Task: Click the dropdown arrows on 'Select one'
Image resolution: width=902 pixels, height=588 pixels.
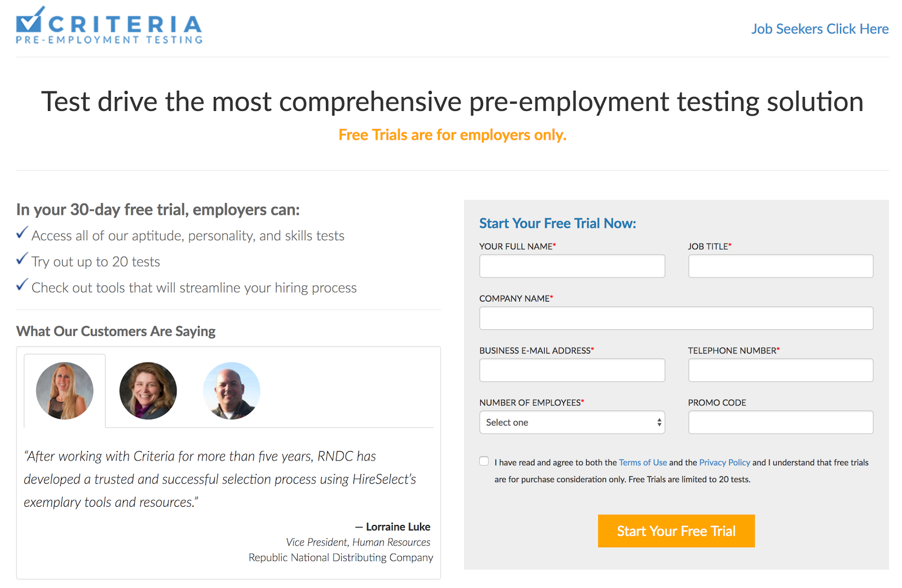Action: pyautogui.click(x=659, y=422)
